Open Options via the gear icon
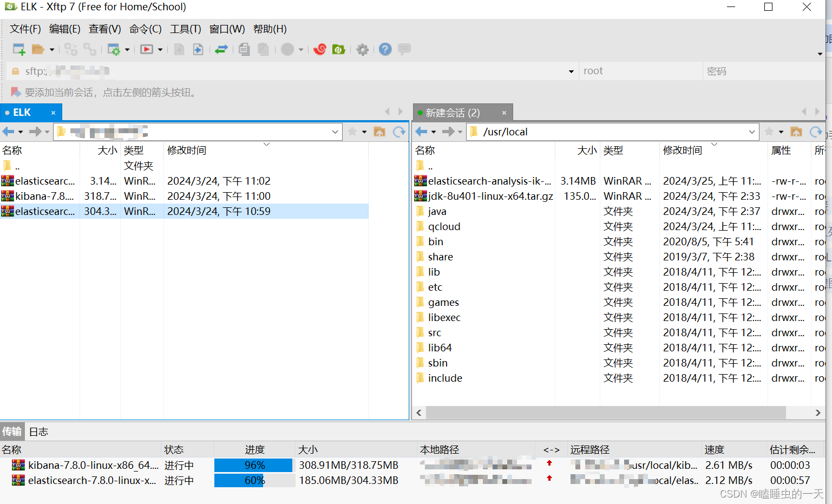Viewport: 832px width, 504px height. point(363,49)
